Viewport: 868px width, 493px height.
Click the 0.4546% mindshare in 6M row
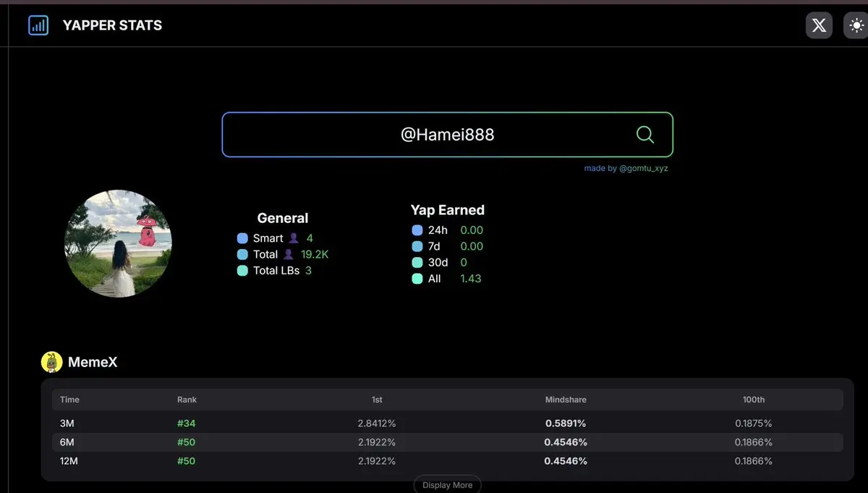[566, 442]
